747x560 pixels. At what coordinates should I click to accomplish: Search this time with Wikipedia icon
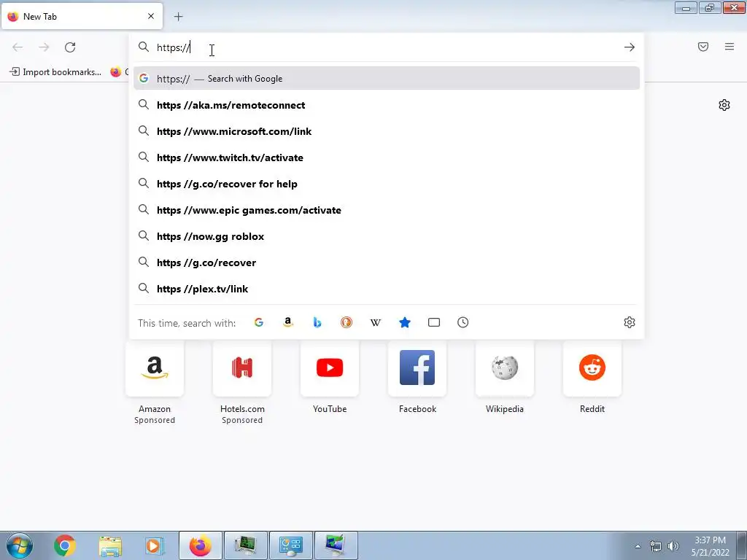(x=376, y=322)
